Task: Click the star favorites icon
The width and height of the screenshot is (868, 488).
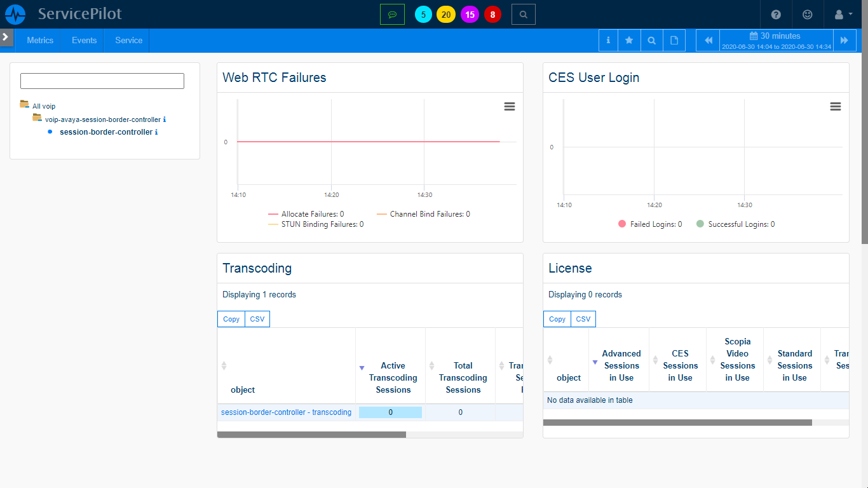Action: click(x=629, y=40)
